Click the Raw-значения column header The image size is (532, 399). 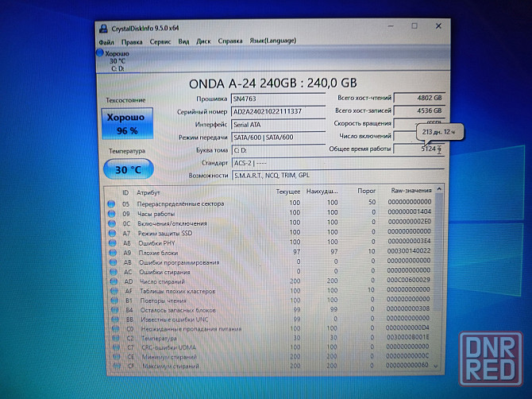click(411, 190)
